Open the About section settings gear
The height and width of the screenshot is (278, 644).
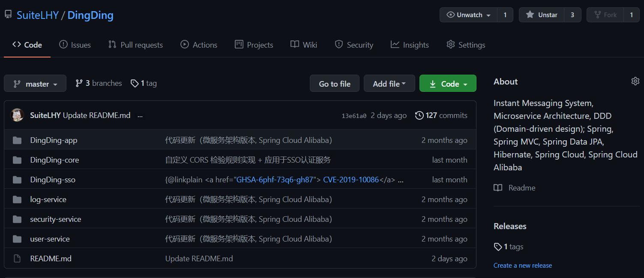click(635, 81)
